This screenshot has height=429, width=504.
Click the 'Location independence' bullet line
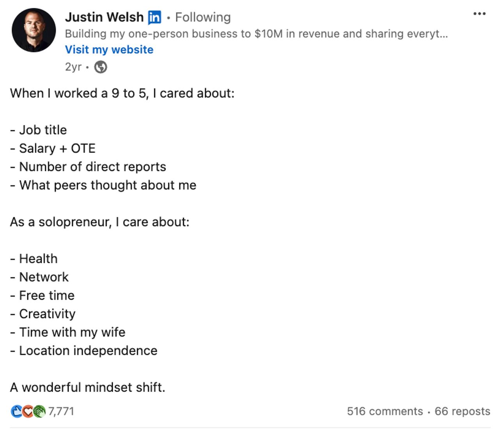tap(84, 351)
